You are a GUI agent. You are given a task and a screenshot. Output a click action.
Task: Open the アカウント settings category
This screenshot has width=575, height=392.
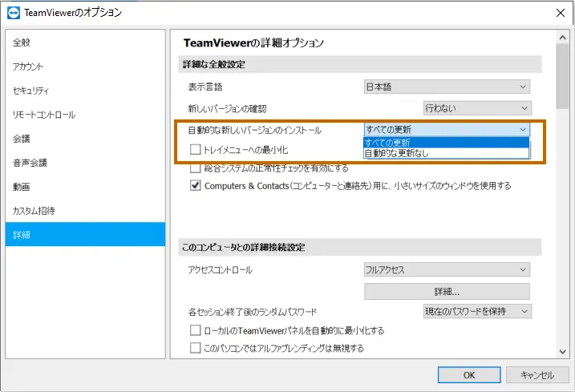tap(85, 67)
